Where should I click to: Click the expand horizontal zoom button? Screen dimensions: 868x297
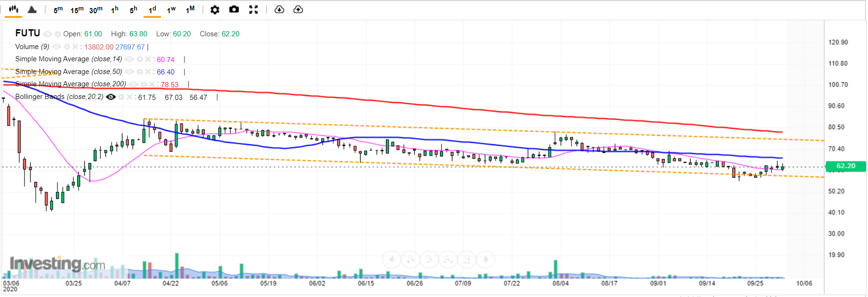(x=448, y=259)
